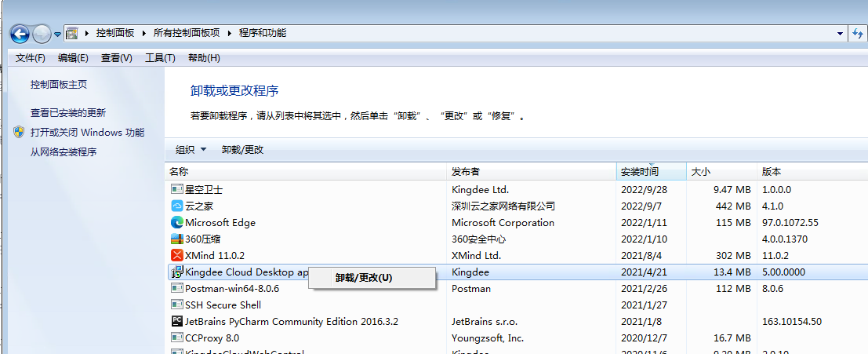Go to 控制面板主页 link
This screenshot has width=868, height=354.
tap(59, 85)
